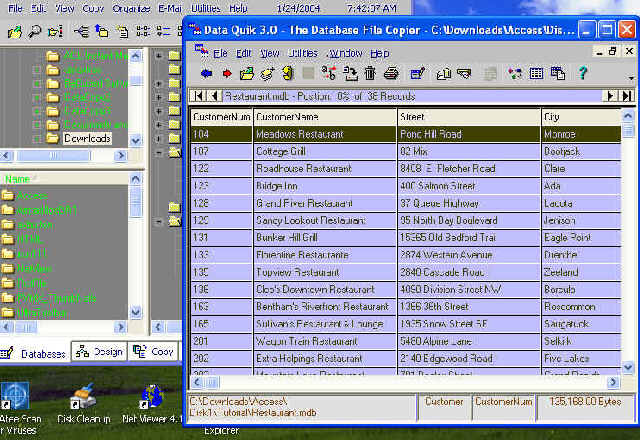Viewport: 640px width, 440px height.
Task: Open the Help menu in Data Quik
Action: pos(380,53)
